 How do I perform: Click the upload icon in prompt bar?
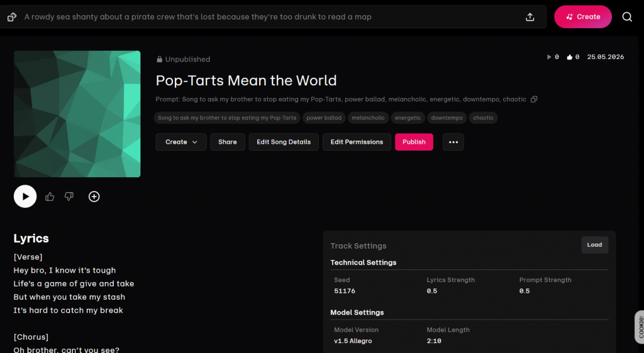coord(530,17)
